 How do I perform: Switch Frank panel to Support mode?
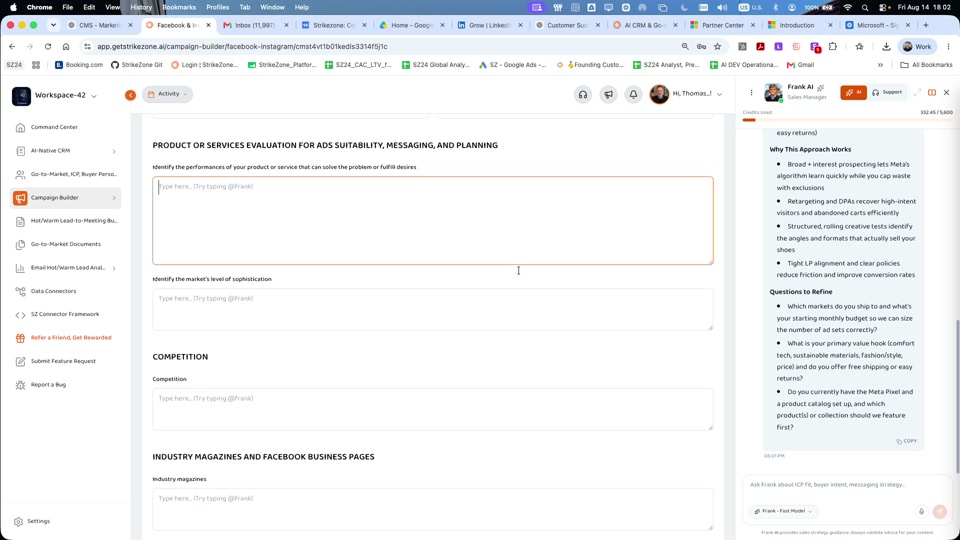[x=887, y=92]
